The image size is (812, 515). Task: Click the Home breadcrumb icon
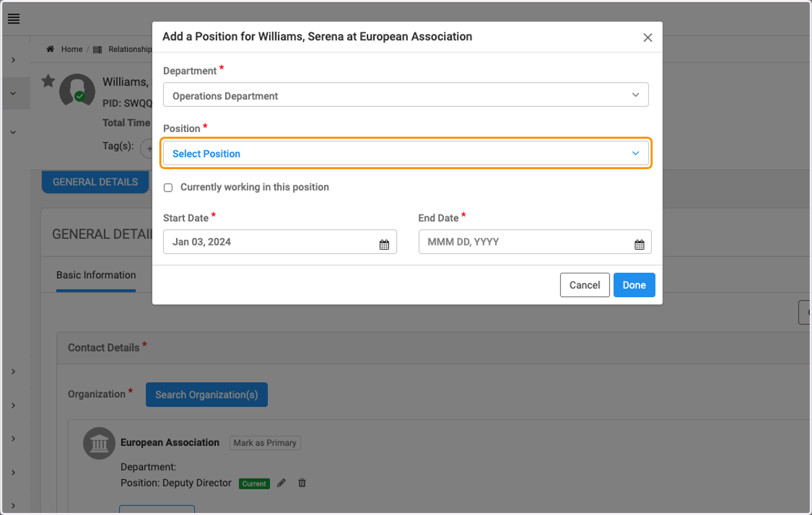(x=50, y=49)
